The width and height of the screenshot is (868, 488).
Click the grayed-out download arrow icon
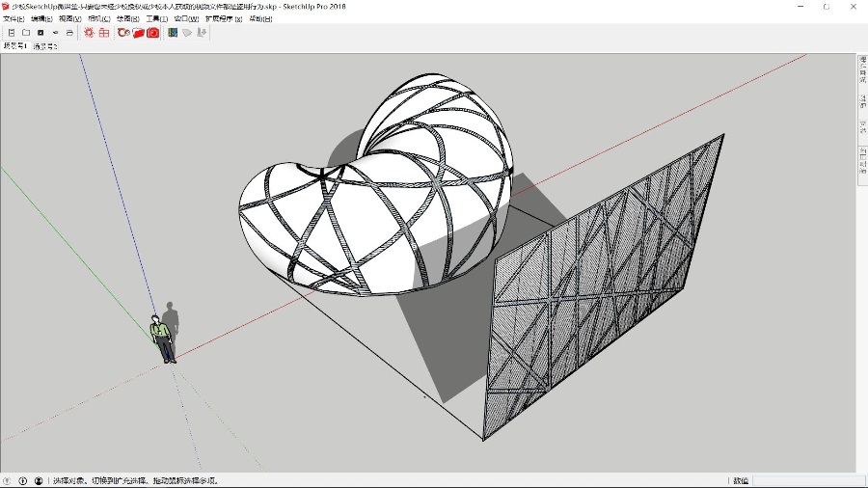tap(202, 33)
